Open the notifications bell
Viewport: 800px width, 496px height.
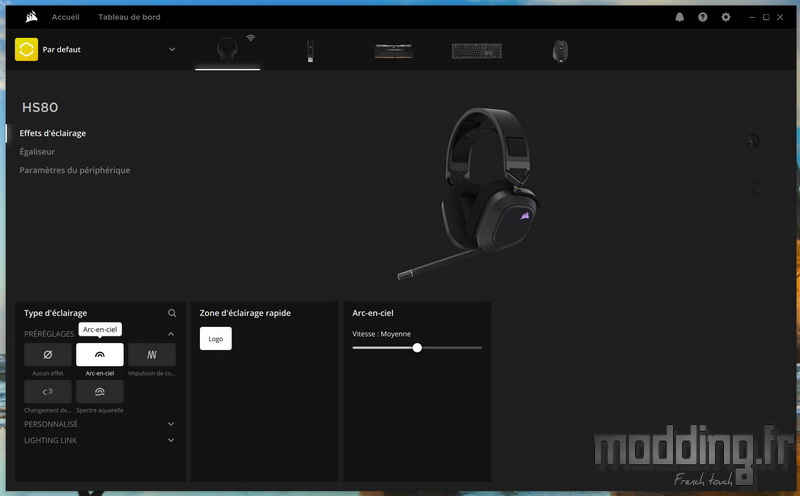point(680,17)
